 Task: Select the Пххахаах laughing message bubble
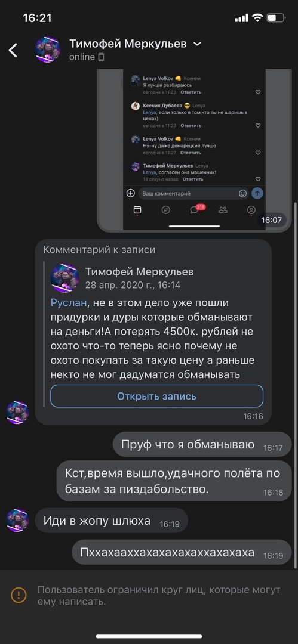click(x=182, y=552)
